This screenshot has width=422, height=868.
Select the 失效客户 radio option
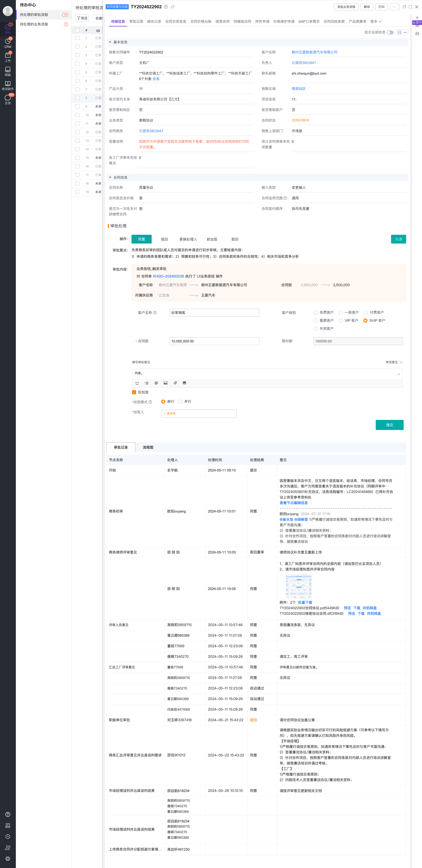pos(316,329)
